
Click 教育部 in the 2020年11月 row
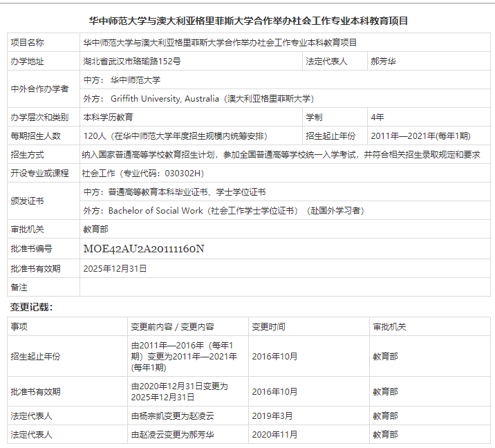click(x=385, y=435)
